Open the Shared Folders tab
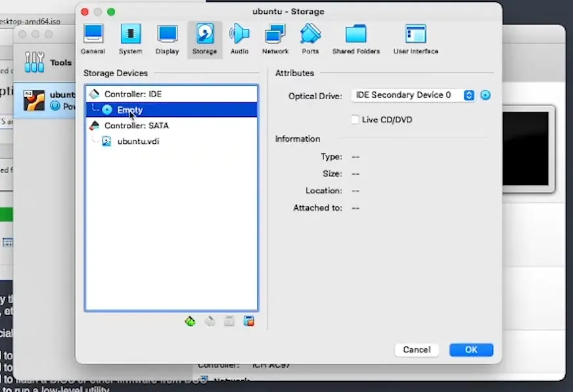 pyautogui.click(x=356, y=39)
